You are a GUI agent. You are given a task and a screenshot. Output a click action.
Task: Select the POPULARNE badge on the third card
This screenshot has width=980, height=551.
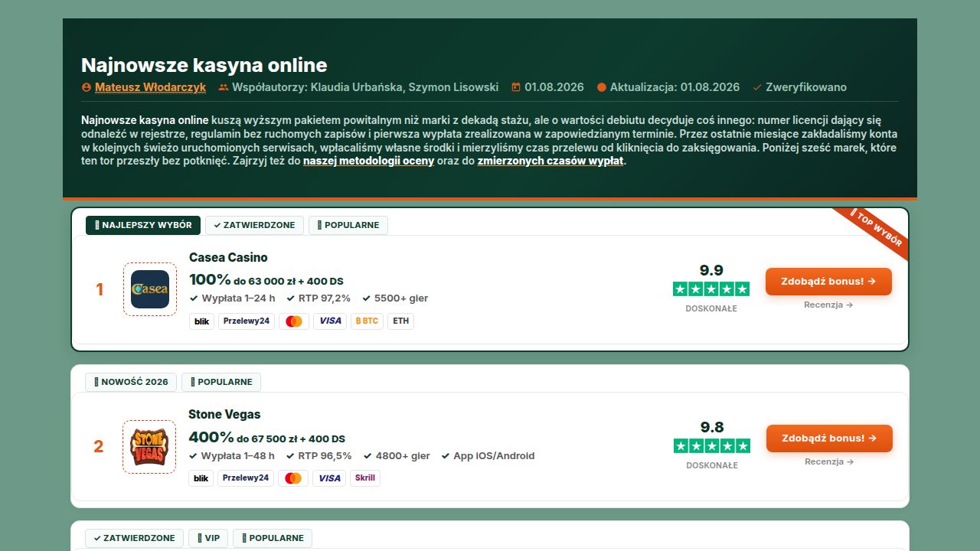pyautogui.click(x=273, y=538)
